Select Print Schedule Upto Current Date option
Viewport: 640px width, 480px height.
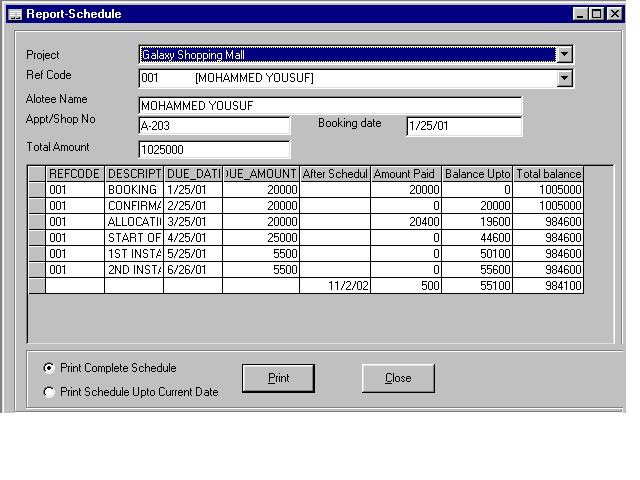pos(49,392)
